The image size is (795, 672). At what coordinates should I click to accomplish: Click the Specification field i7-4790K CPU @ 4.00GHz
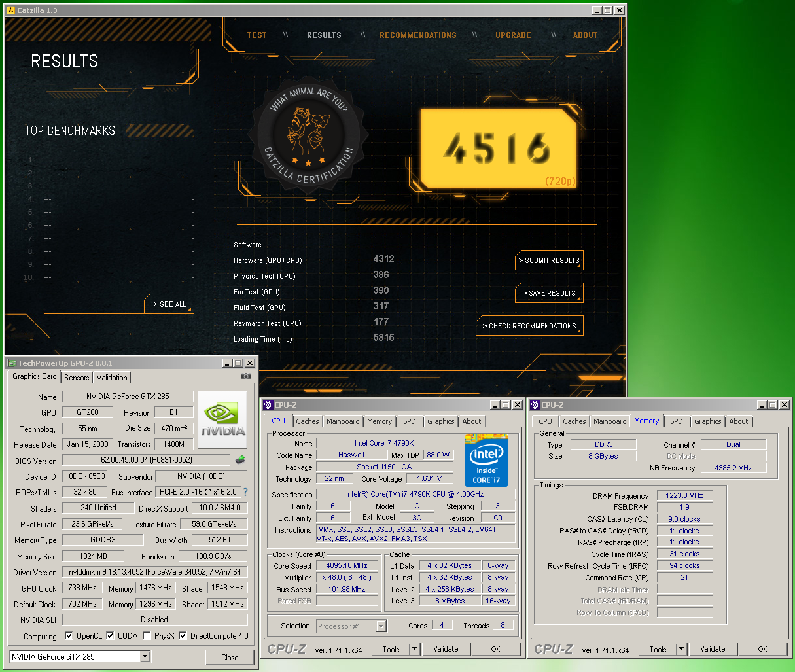click(x=415, y=494)
